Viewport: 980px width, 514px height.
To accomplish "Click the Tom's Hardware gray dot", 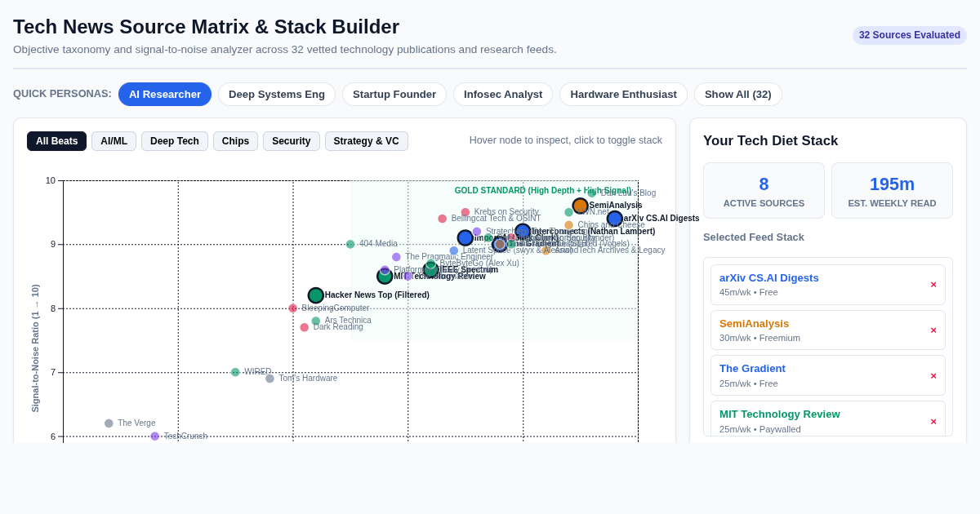I will tap(270, 379).
